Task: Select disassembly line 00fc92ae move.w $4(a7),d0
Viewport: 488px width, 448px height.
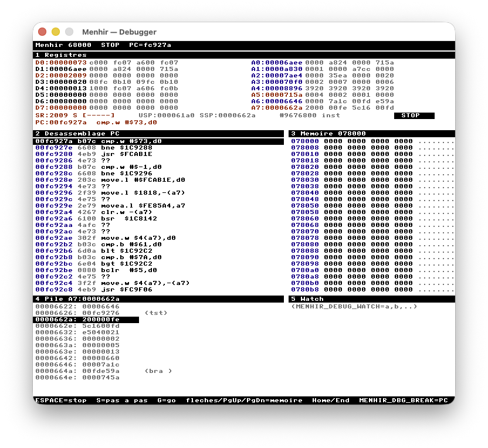Action: point(106,238)
